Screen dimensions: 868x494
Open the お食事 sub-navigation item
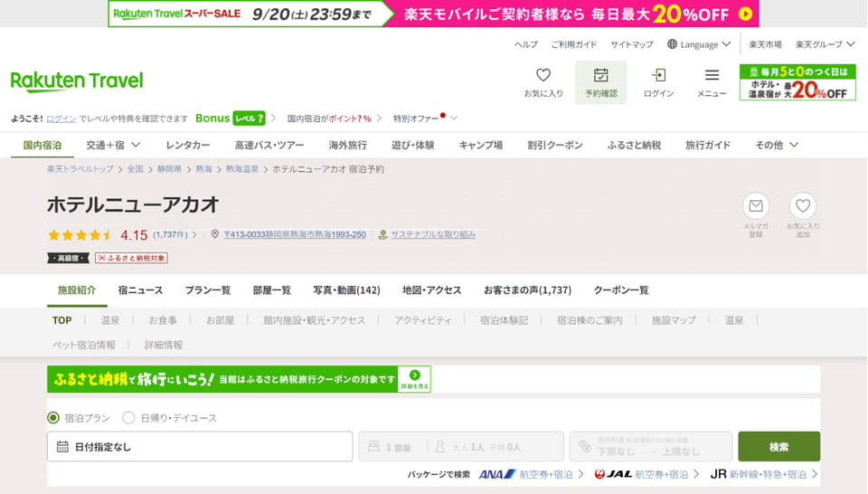tap(163, 320)
